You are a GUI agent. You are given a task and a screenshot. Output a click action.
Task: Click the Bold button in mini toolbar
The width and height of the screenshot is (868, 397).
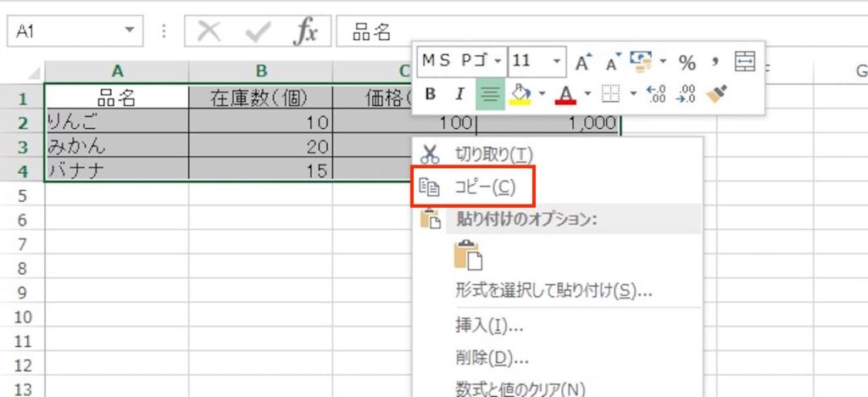click(x=431, y=94)
